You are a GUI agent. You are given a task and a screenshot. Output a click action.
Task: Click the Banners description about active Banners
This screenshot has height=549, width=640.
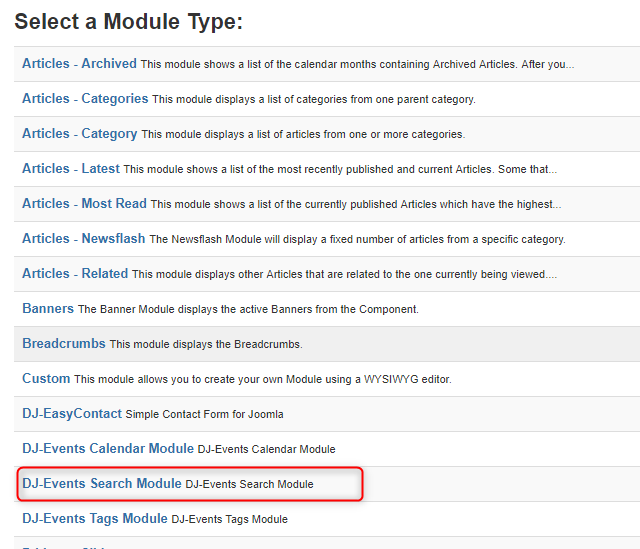[248, 309]
